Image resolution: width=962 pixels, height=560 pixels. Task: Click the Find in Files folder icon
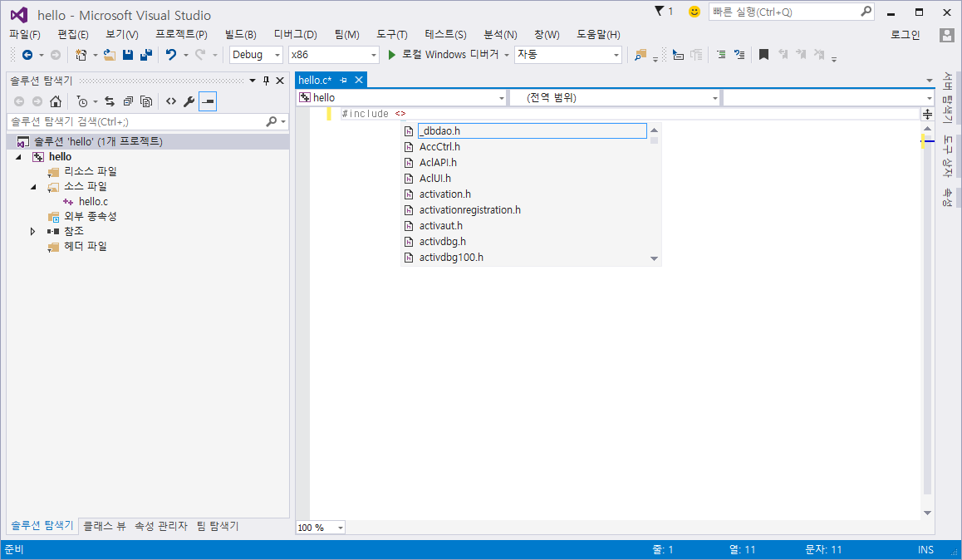pyautogui.click(x=641, y=55)
